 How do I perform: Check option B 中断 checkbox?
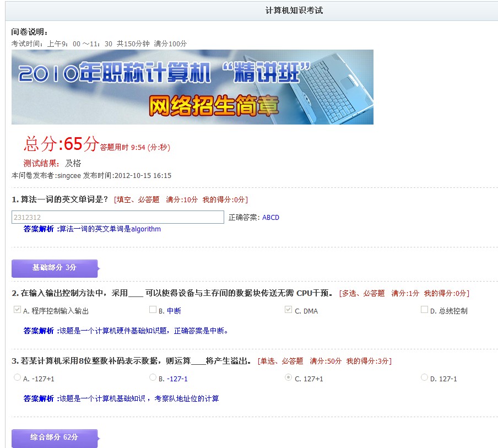[x=153, y=310]
